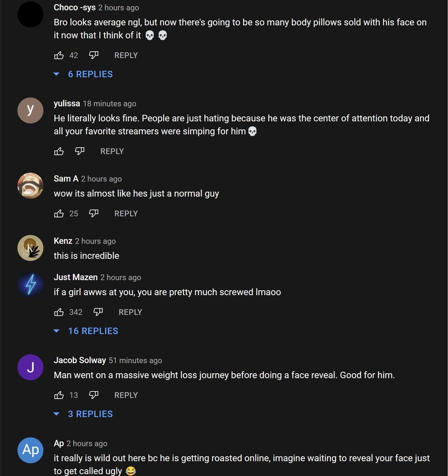Screen dimensions: 448x476
Task: Open Choco -sys channel name link
Action: pos(74,8)
